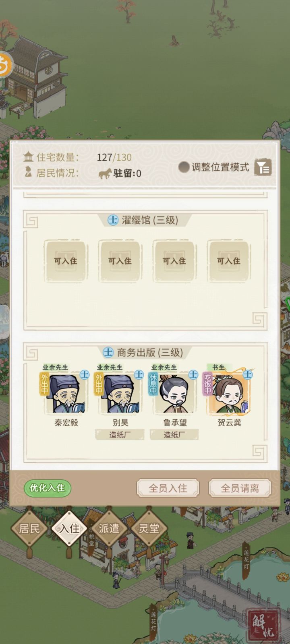The width and height of the screenshot is (290, 644).
Task: Switch to the 派遣 tab
Action: (x=109, y=528)
